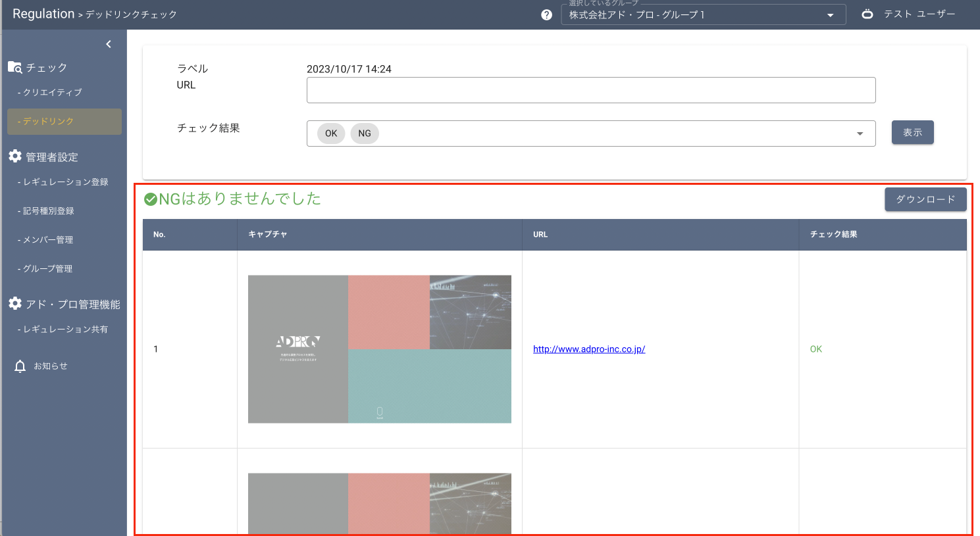
Task: Go to レギュレーション登録 page
Action: (65, 182)
